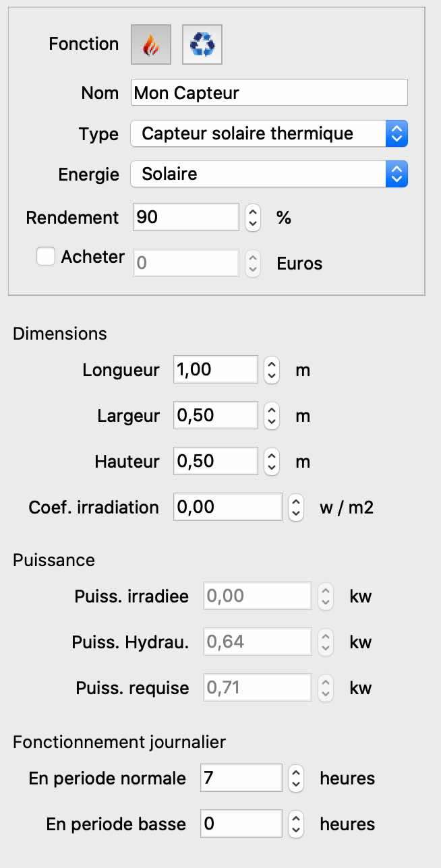Screen dimensions: 441x868
Task: Increase Rendement with the up stepper
Action: pyautogui.click(x=252, y=212)
